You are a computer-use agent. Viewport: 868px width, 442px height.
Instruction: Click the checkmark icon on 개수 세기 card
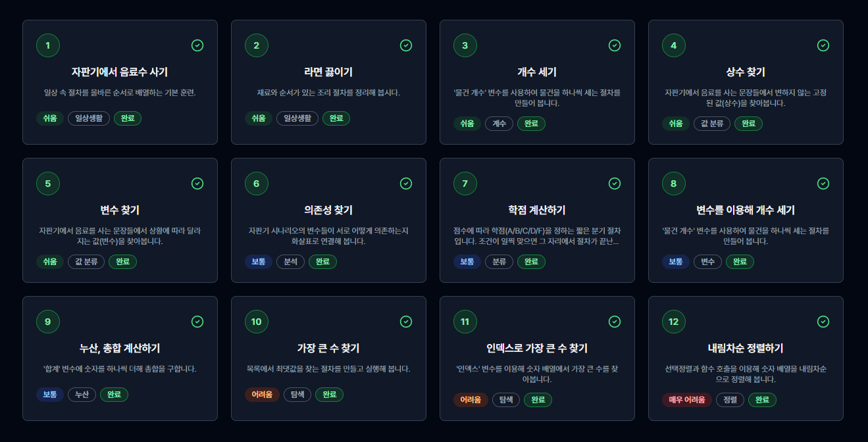pyautogui.click(x=615, y=45)
